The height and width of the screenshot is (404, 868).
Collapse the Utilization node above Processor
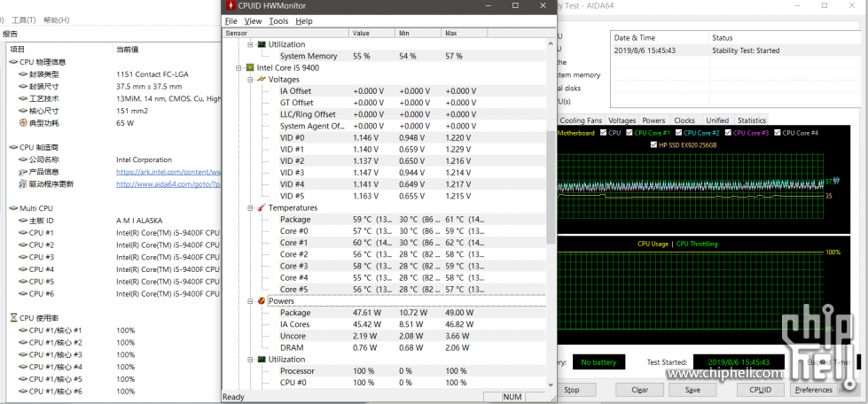pyautogui.click(x=250, y=359)
